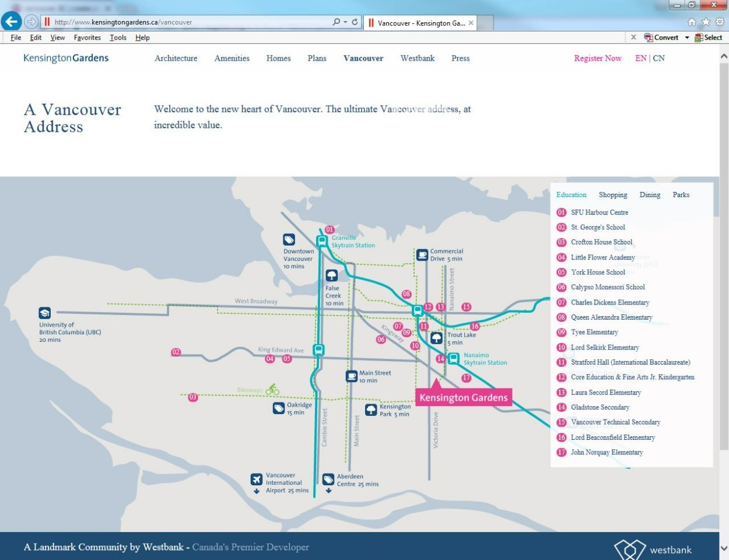
Task: Go to the Westbank page
Action: tap(417, 58)
